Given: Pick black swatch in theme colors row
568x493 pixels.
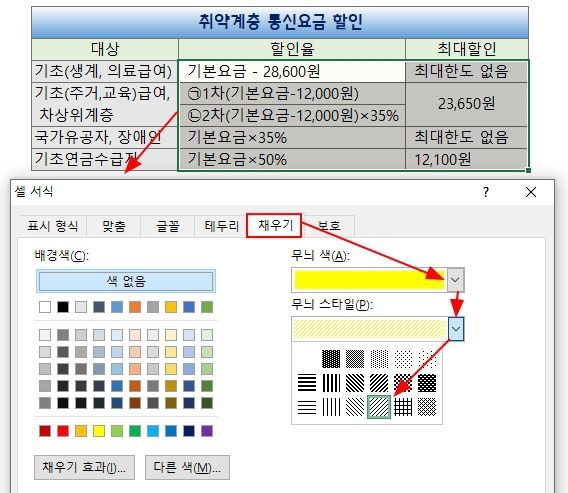Looking at the screenshot, I should click(63, 307).
